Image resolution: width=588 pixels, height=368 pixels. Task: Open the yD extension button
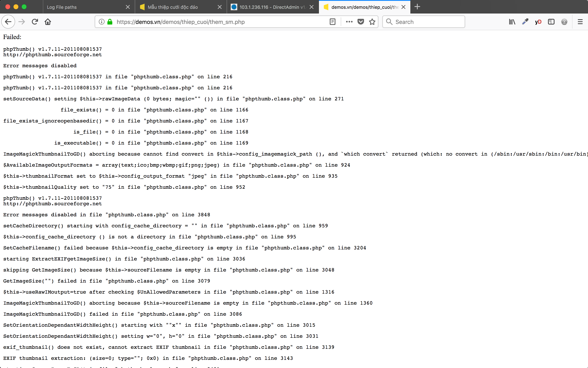pyautogui.click(x=538, y=22)
